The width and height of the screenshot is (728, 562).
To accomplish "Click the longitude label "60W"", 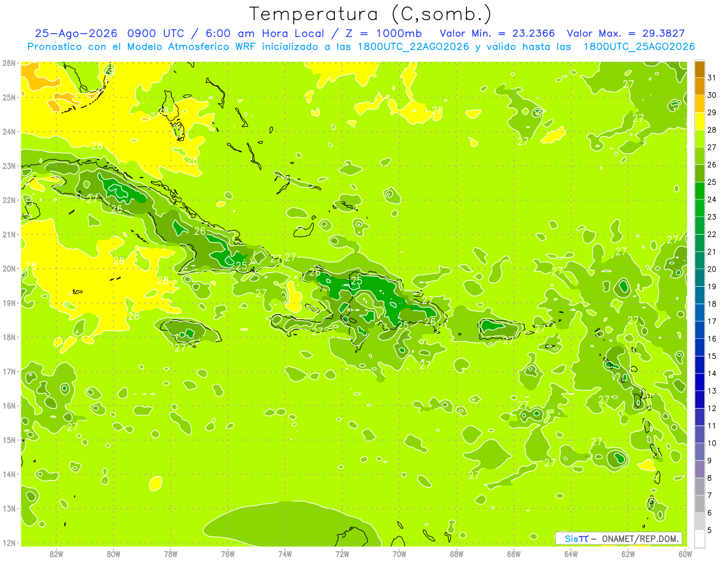I will coord(686,554).
